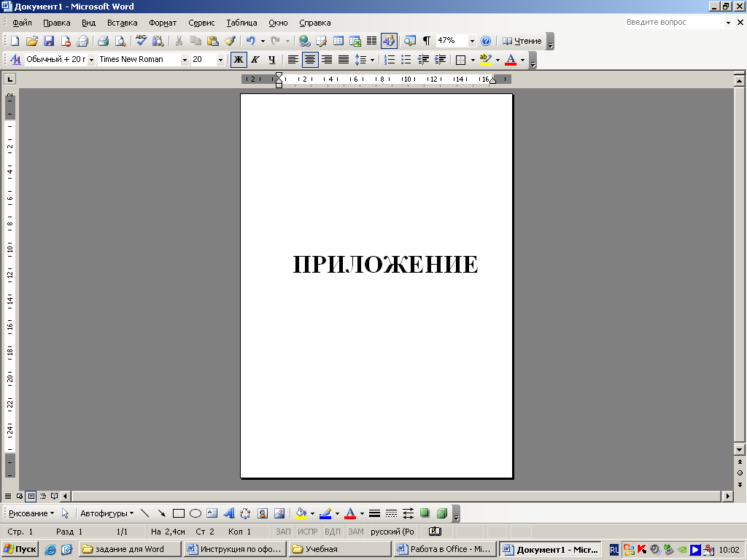The height and width of the screenshot is (560, 747).
Task: Select the Oval drawing tool
Action: [196, 513]
